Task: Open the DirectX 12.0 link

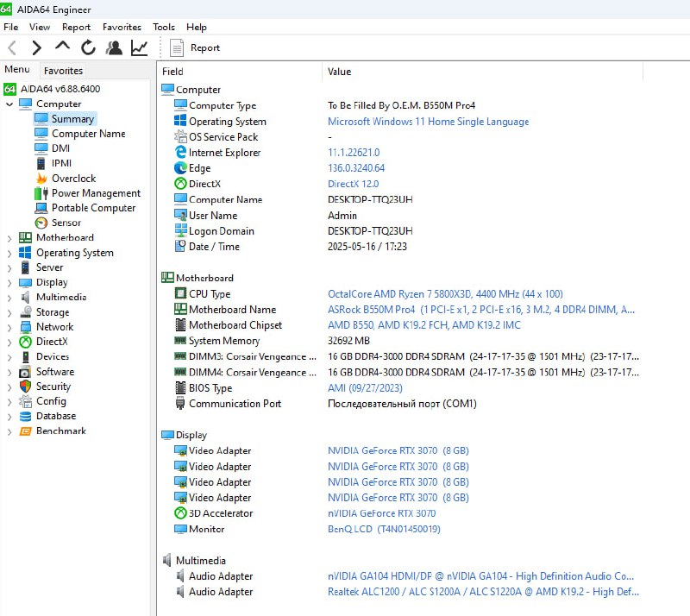Action: (x=354, y=184)
